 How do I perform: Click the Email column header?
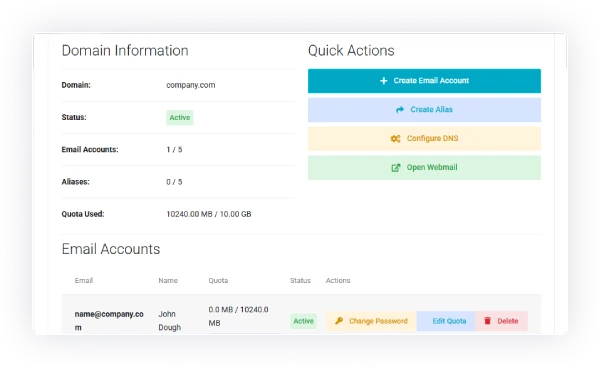tap(84, 281)
